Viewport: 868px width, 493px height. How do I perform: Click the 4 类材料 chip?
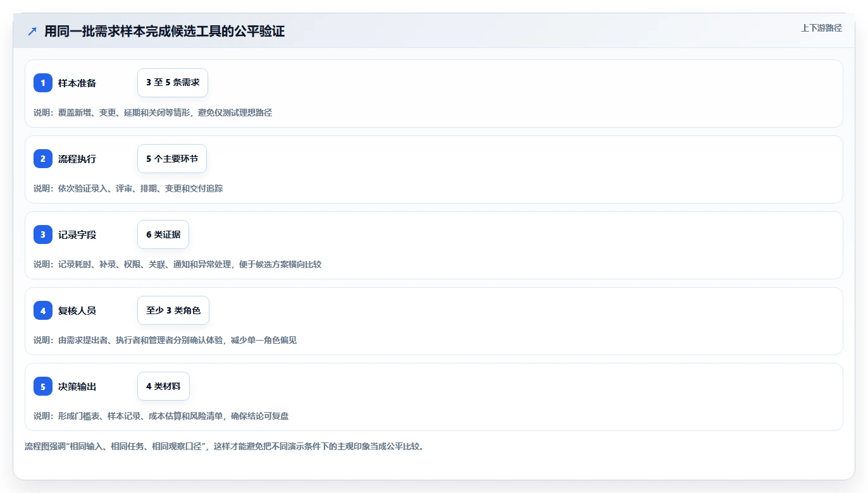(x=163, y=386)
